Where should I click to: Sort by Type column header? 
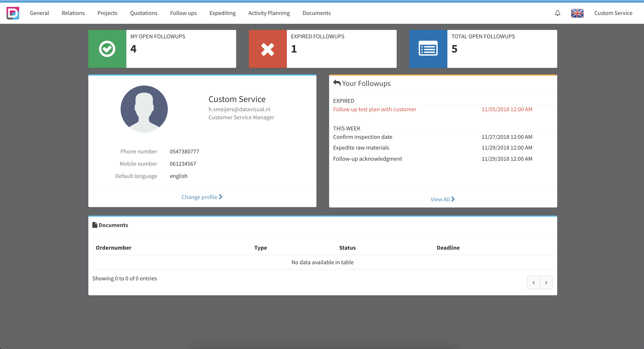261,248
